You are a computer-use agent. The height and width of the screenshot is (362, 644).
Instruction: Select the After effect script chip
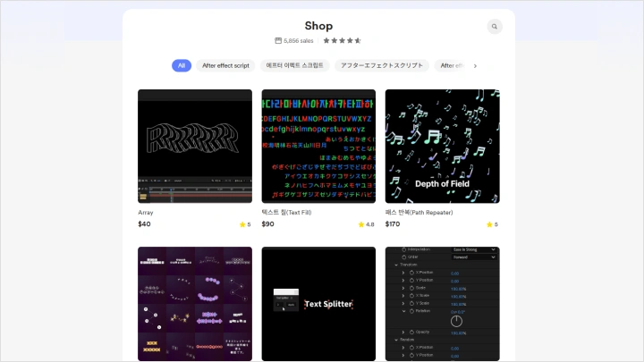[x=225, y=65]
